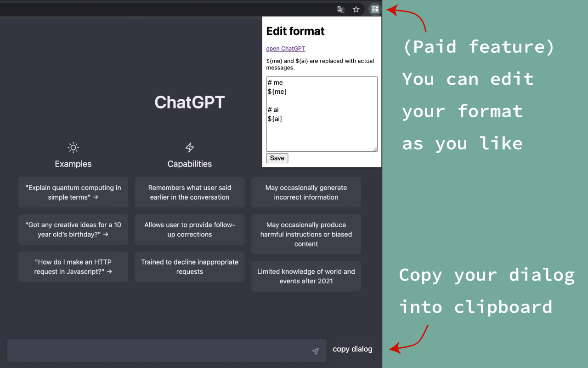Save the edited format
The height and width of the screenshot is (368, 588).
click(x=277, y=158)
